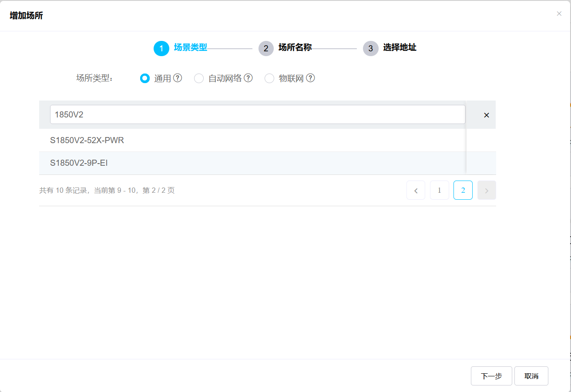Clear the 1850V2 search with the X icon
Screen dimensions: 571x392
click(487, 115)
